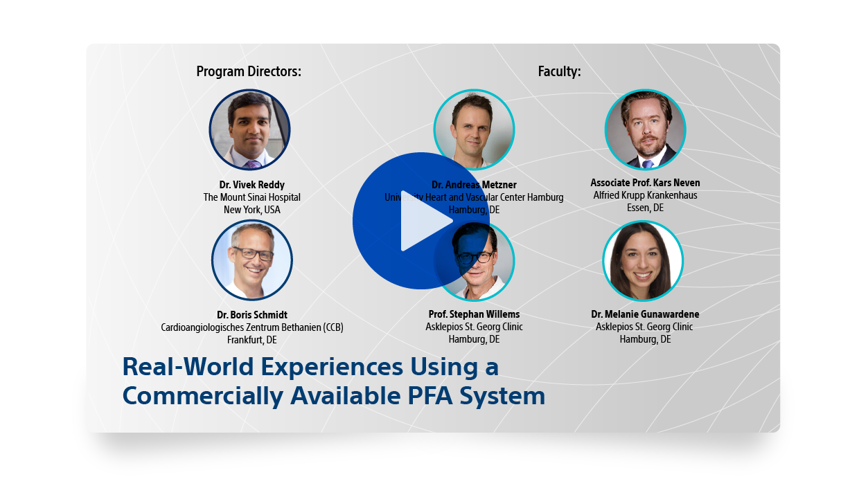This screenshot has width=868, height=479.
Task: Play the video with the blue play button
Action: click(x=420, y=221)
